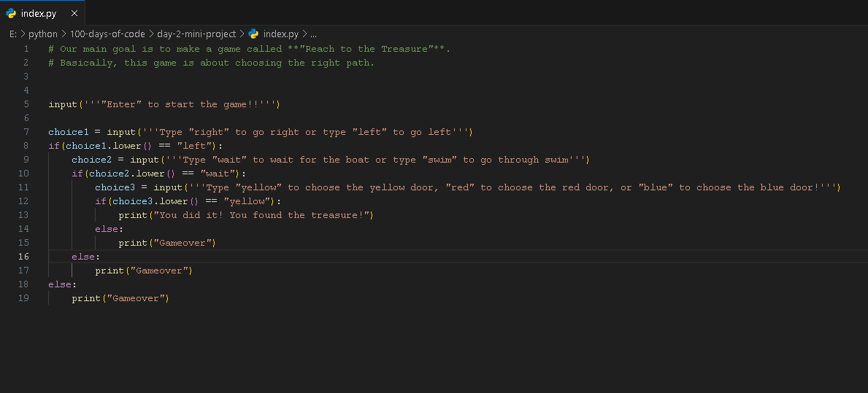
Task: Click the comment "Basically, this game is about"
Action: [x=212, y=63]
